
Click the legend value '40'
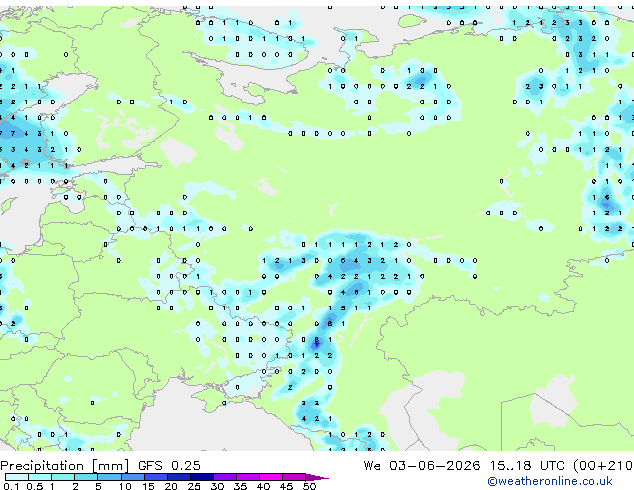(x=264, y=486)
